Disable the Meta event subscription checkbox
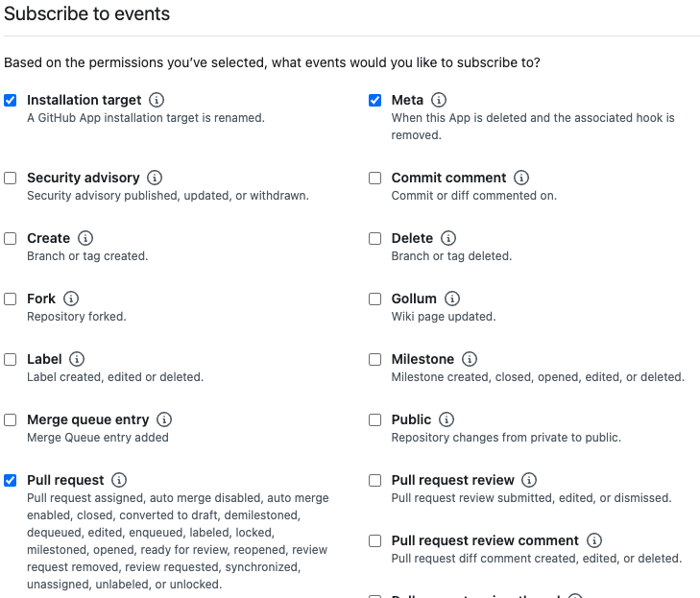 click(375, 100)
